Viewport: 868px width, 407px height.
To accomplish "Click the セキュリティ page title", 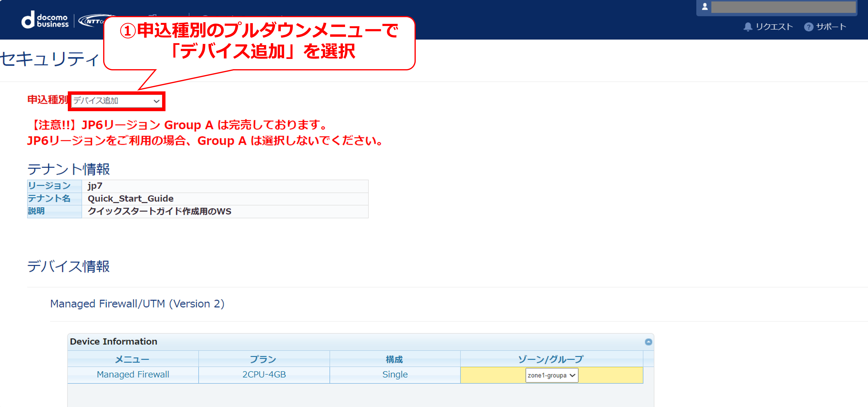I will coord(50,59).
